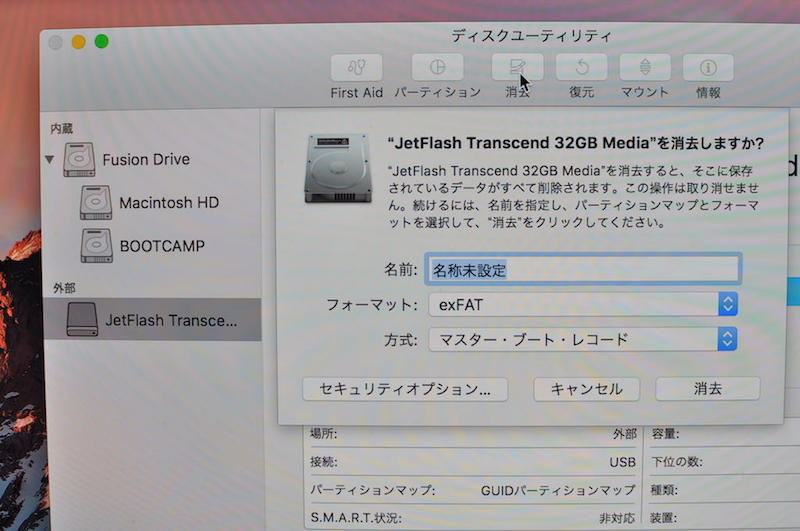This screenshot has height=531, width=800.
Task: Select the JetFlash Transcend external drive icon
Action: 82,319
